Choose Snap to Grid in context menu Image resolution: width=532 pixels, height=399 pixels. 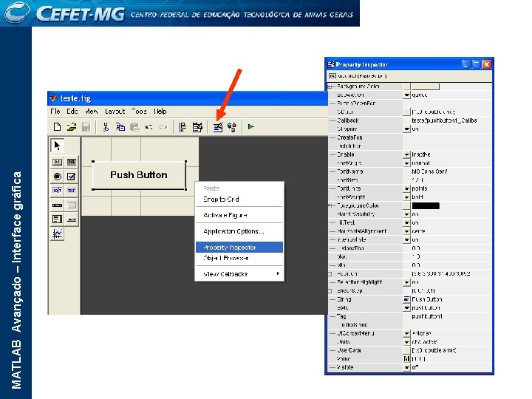[239, 199]
